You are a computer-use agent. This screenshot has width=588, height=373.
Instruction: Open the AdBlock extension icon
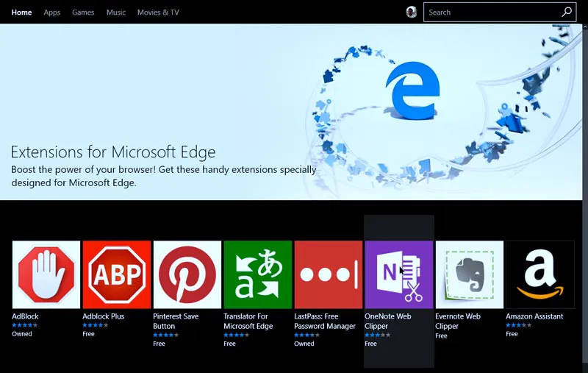pyautogui.click(x=46, y=274)
